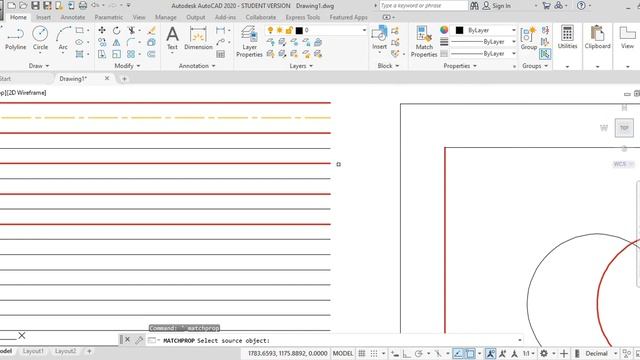Expand the Draw panel flyout
The width and height of the screenshot is (640, 360).
(x=39, y=66)
